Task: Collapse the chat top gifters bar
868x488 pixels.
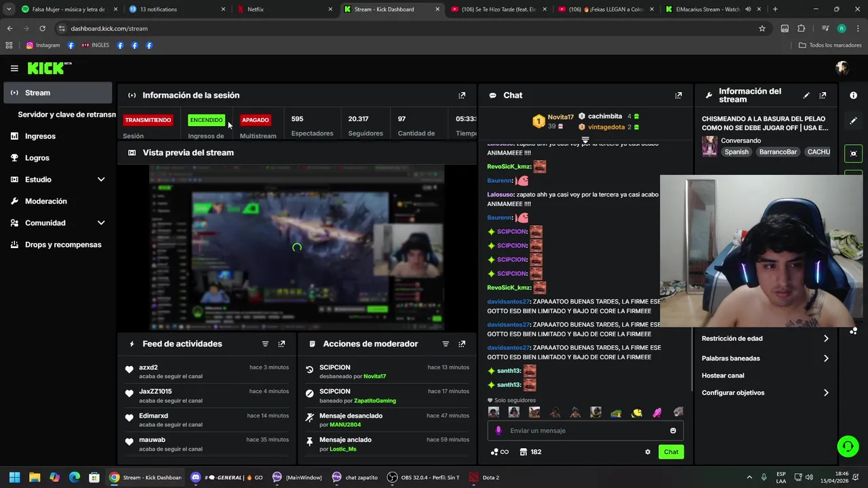Action: [x=585, y=140]
